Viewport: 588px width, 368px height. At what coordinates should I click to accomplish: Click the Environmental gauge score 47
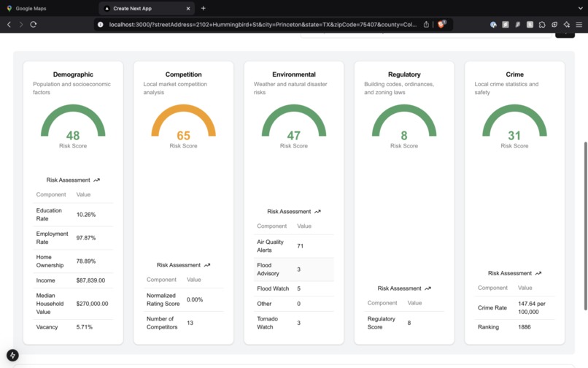click(x=293, y=135)
